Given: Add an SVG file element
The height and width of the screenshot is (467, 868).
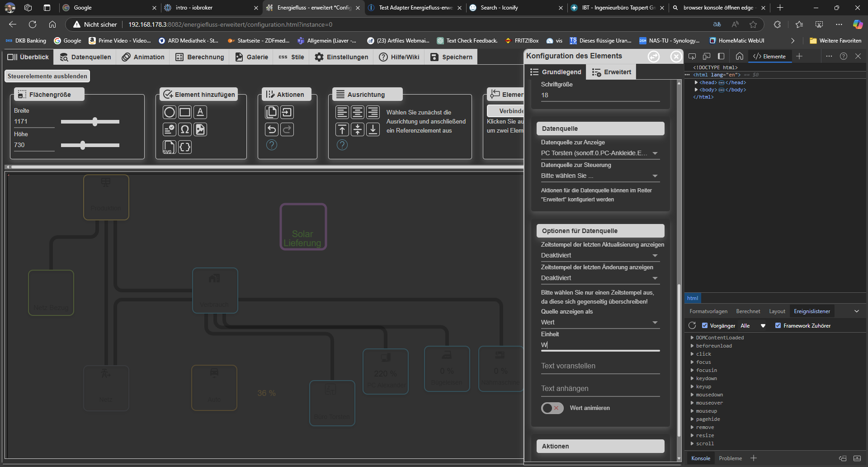Looking at the screenshot, I should [170, 147].
